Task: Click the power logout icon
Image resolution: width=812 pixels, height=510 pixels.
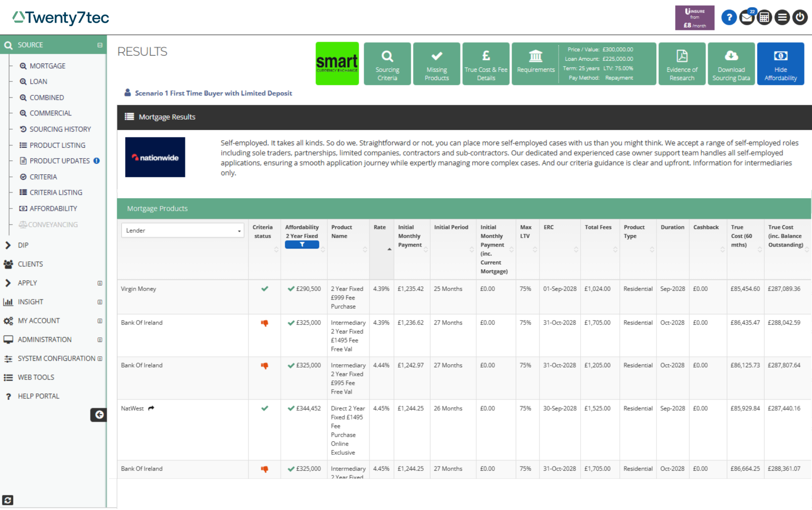Action: tap(800, 17)
